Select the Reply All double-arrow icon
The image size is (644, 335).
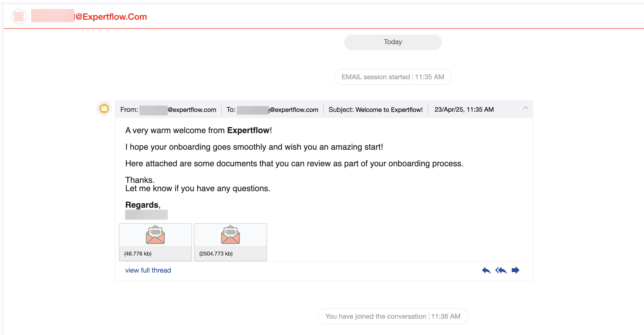tap(501, 270)
